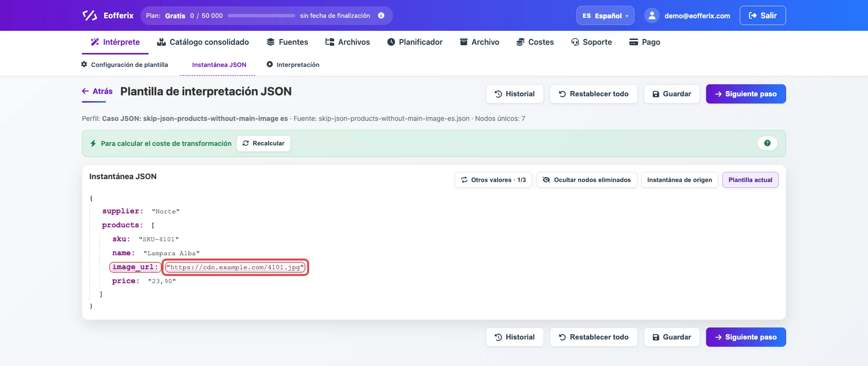Screen dimensions: 868x366
Task: Click the bottom Guardar button
Action: click(672, 337)
